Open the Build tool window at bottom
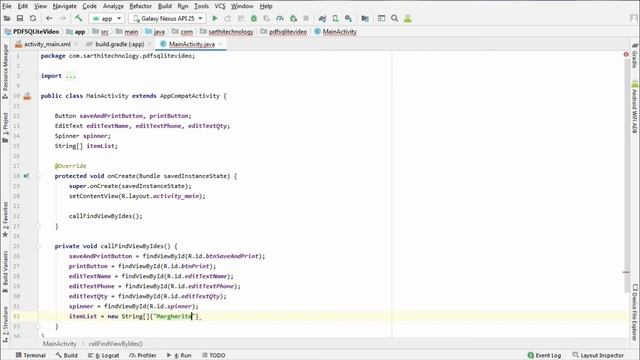The image size is (640, 360). 67,355
